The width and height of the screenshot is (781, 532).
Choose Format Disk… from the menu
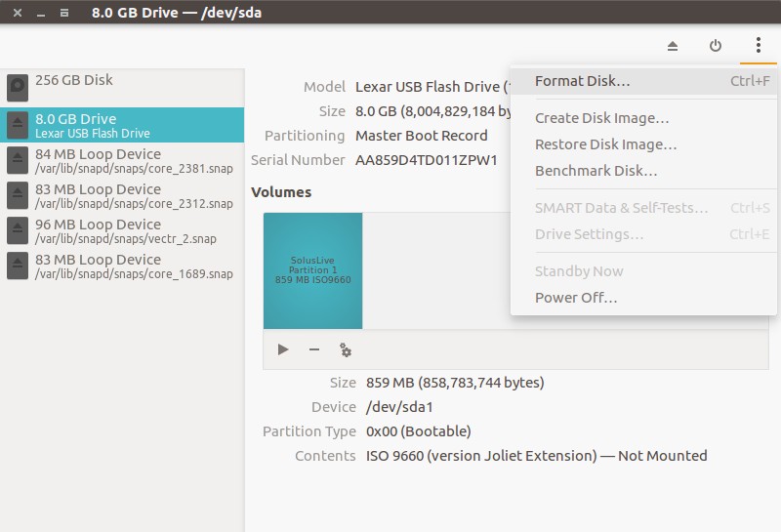(583, 81)
